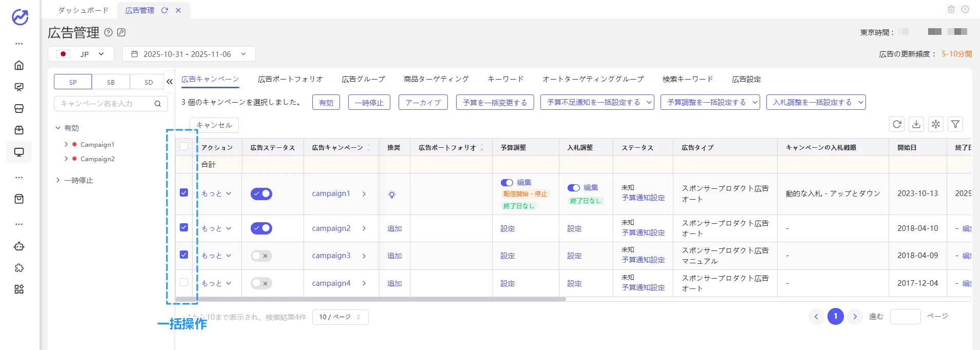Expand Campaign1 in the tree

(66, 144)
